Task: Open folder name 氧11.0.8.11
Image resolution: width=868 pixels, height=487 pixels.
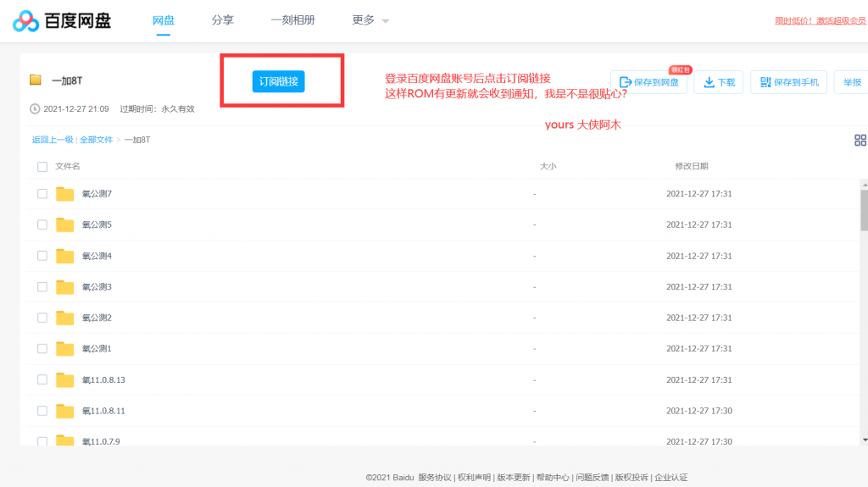Action: point(103,411)
